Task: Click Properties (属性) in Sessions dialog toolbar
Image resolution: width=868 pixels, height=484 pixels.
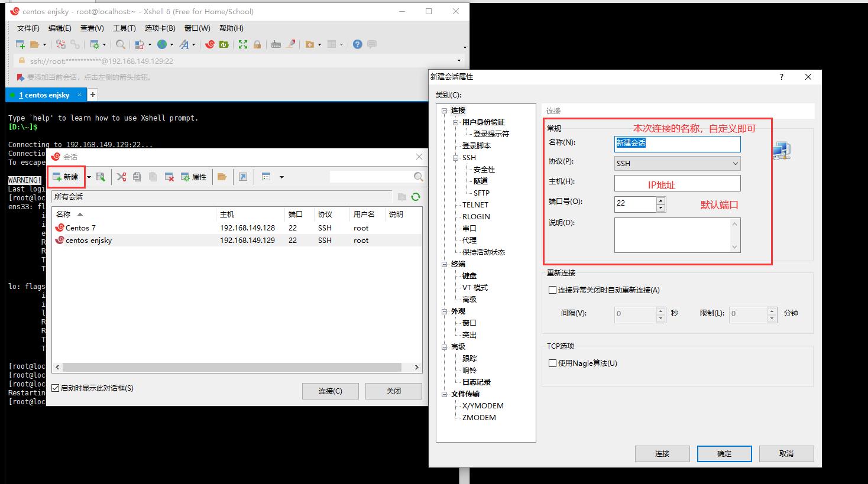Action: [194, 177]
